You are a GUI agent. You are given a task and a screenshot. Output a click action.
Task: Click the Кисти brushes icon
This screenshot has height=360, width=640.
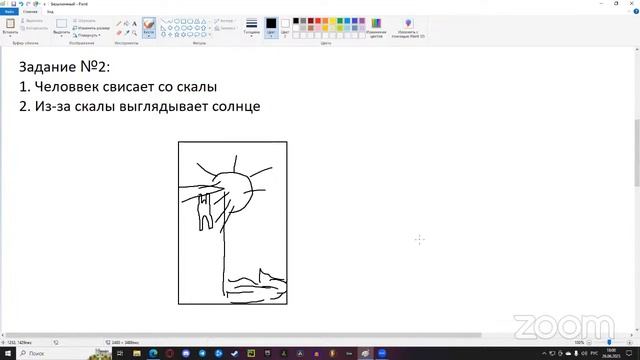point(149,24)
